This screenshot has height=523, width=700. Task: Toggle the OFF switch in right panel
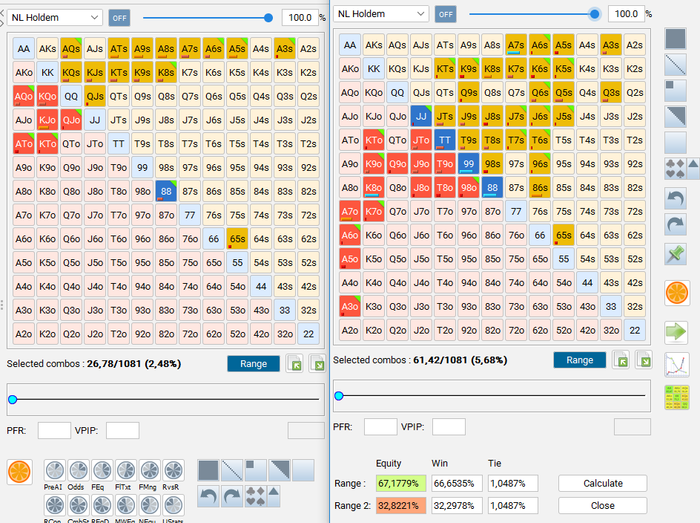click(446, 14)
